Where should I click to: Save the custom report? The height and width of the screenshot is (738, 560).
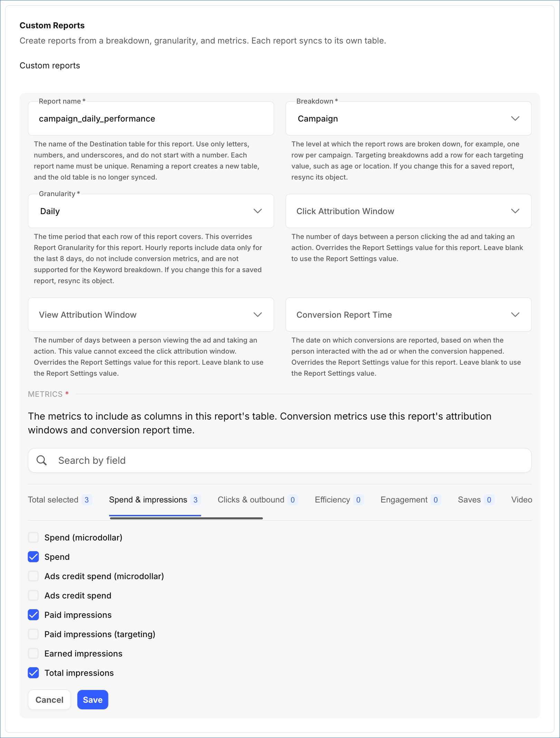(93, 700)
